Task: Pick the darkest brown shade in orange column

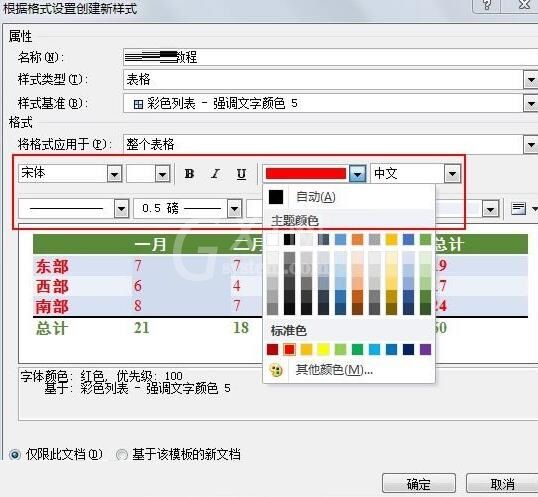Action: pos(357,309)
